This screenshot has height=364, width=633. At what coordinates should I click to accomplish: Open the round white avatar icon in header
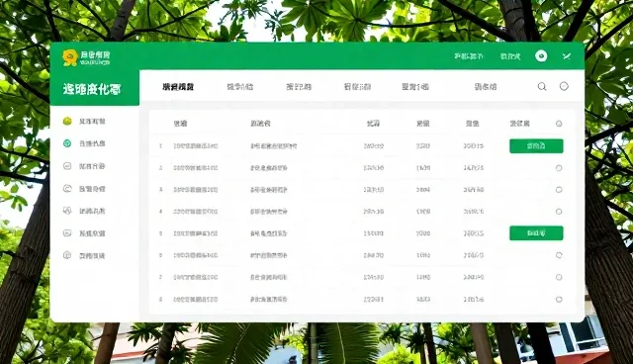[x=541, y=56]
